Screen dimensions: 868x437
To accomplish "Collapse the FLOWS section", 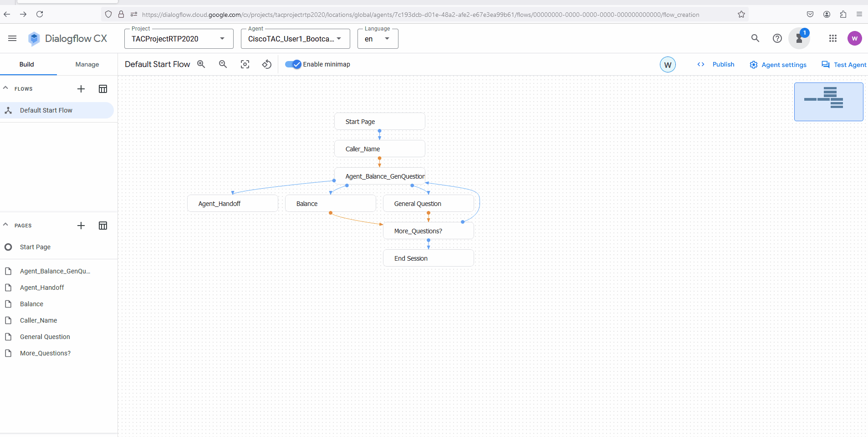I will tap(6, 88).
